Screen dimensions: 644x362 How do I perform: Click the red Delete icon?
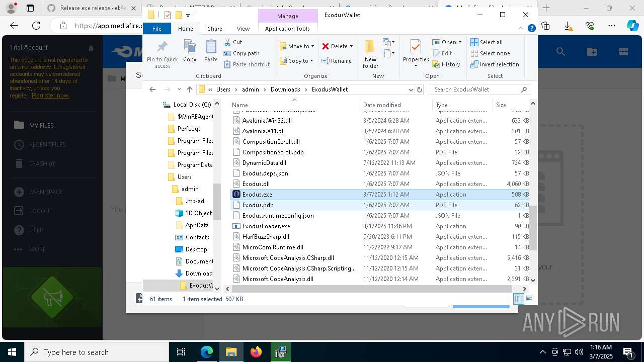[326, 46]
